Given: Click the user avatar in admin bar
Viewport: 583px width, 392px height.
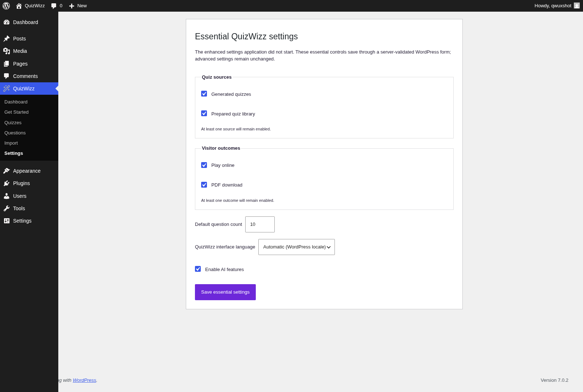Looking at the screenshot, I should tap(577, 5).
